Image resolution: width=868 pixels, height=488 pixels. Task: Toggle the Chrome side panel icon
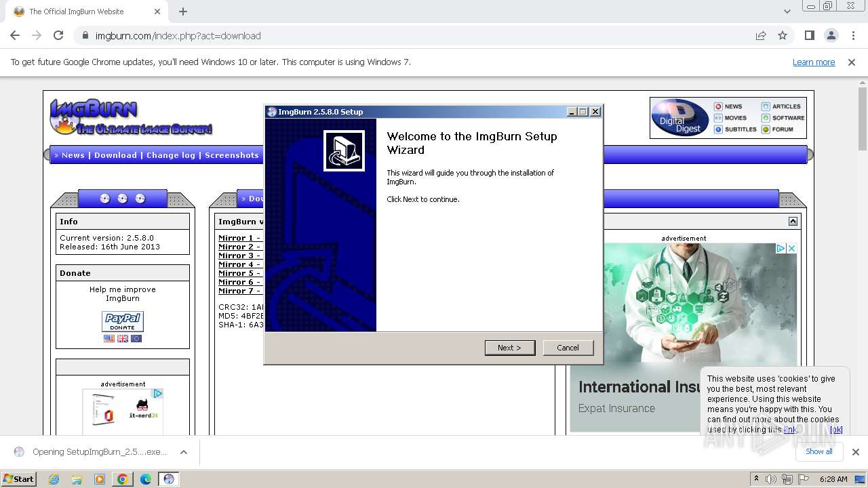pos(809,36)
